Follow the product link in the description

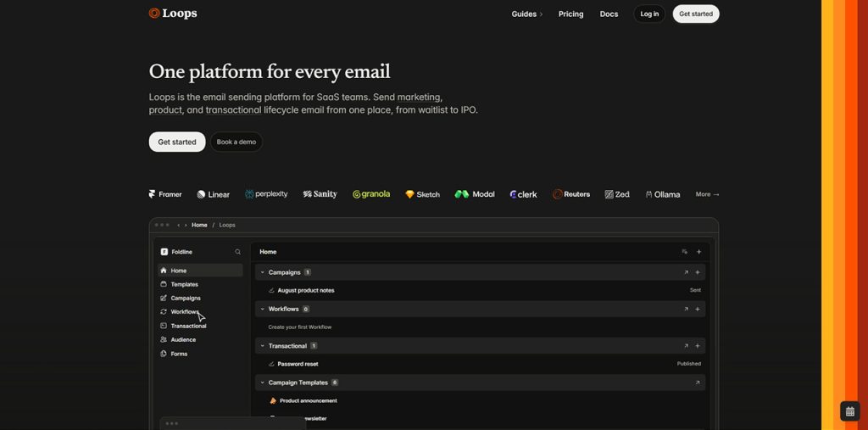[165, 109]
